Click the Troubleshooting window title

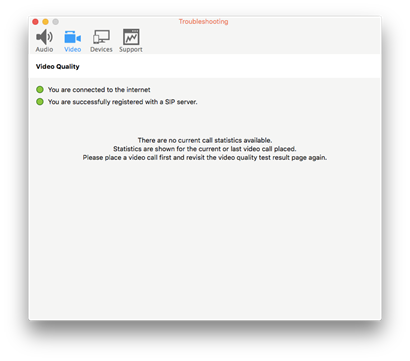click(x=203, y=22)
